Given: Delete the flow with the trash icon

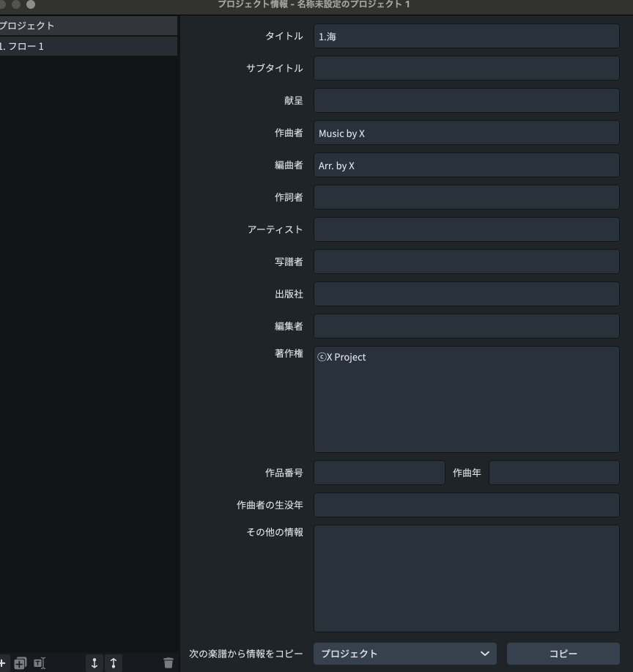Looking at the screenshot, I should [169, 663].
